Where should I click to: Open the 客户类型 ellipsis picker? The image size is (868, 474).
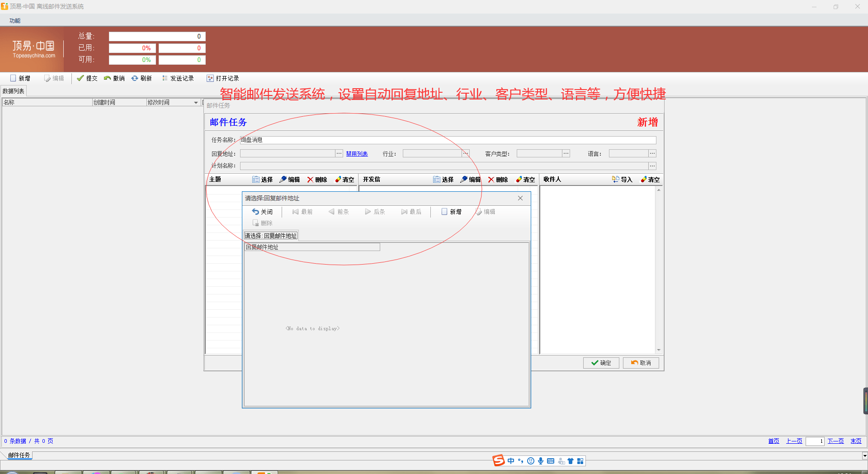(566, 153)
